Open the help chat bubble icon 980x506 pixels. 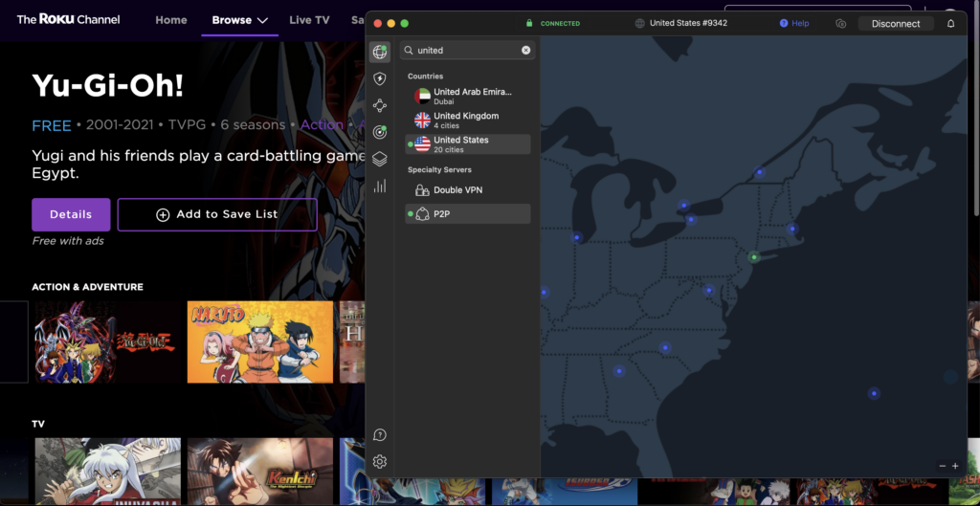tap(379, 435)
